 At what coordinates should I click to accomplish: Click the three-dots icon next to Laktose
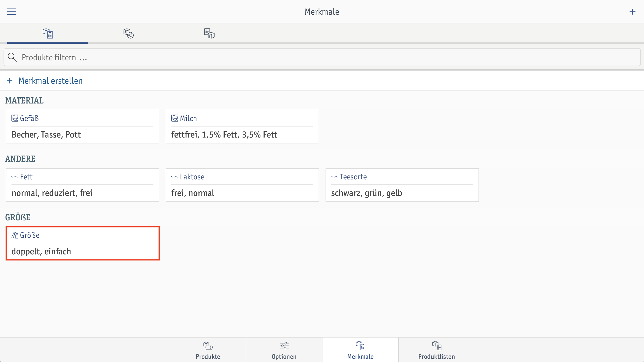coord(175,177)
